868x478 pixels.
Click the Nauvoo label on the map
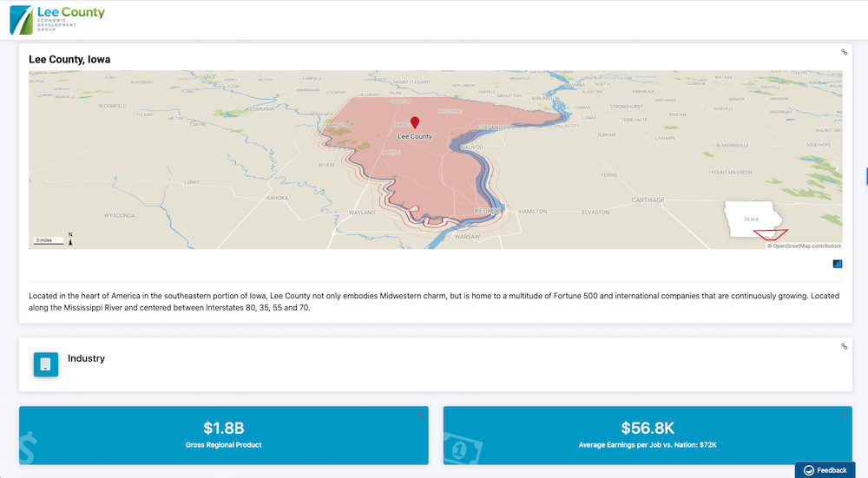(471, 147)
